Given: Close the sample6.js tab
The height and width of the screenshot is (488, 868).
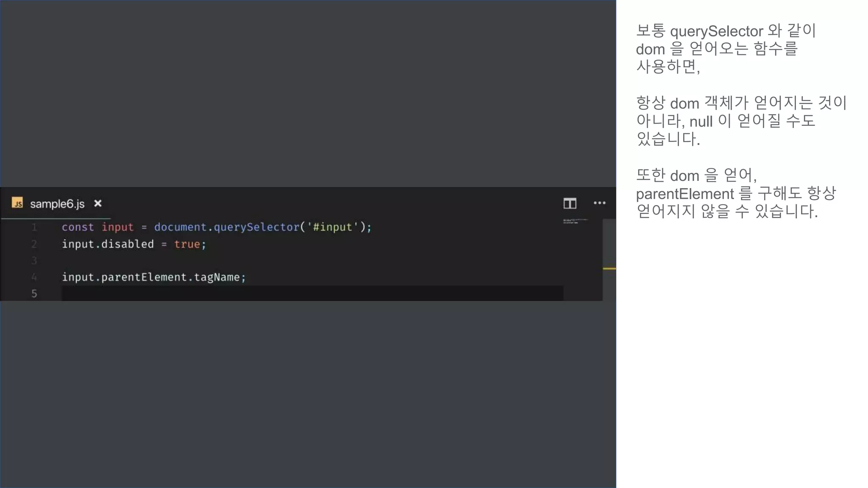Looking at the screenshot, I should click(x=98, y=203).
